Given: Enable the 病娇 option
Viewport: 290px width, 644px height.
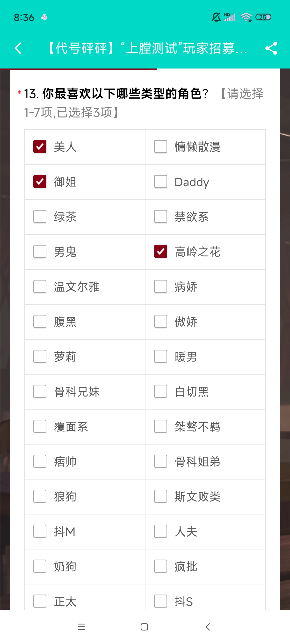Looking at the screenshot, I should 160,286.
